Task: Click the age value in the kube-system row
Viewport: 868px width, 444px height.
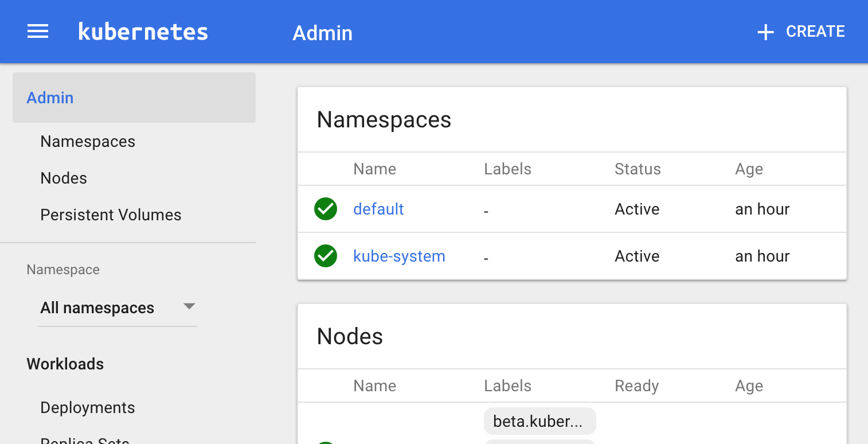Action: pyautogui.click(x=763, y=256)
